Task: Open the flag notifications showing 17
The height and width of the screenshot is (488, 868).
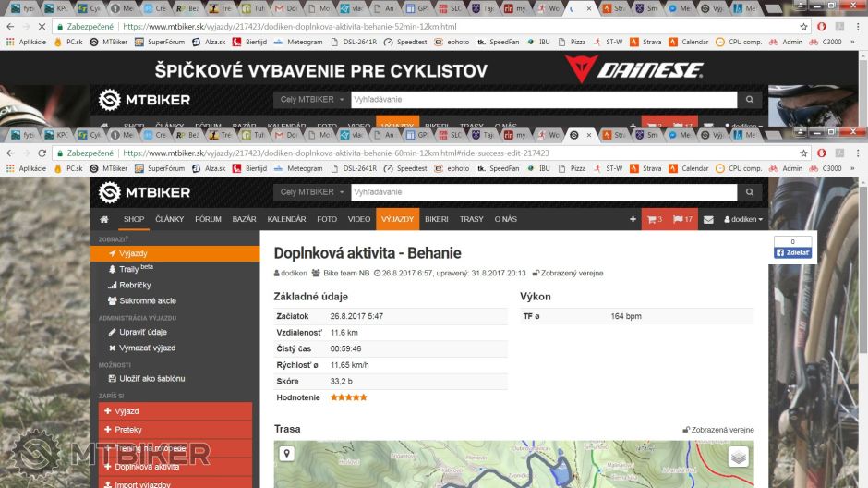Action: pos(681,219)
